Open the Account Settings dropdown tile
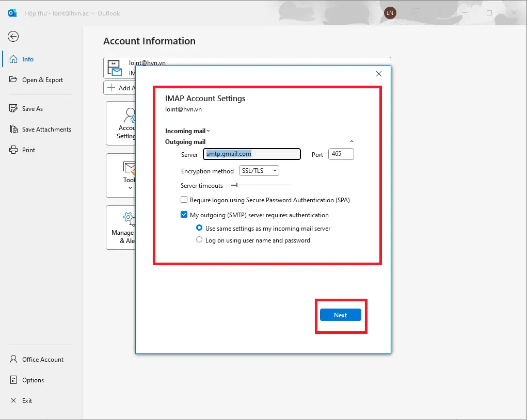527x420 pixels. click(121, 123)
